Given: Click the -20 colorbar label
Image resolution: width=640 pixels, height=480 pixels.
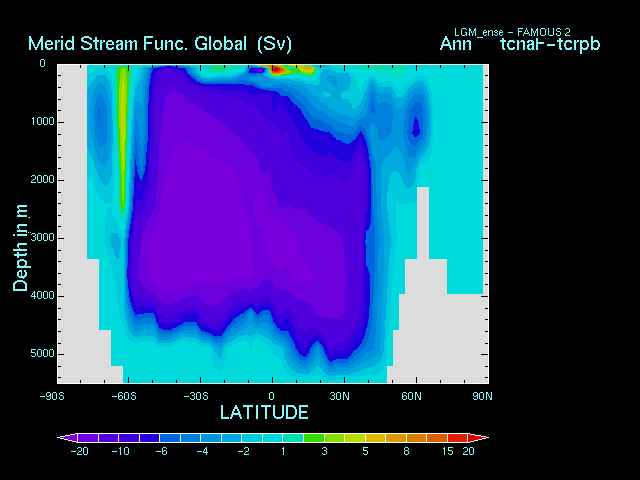Looking at the screenshot, I should (79, 451).
